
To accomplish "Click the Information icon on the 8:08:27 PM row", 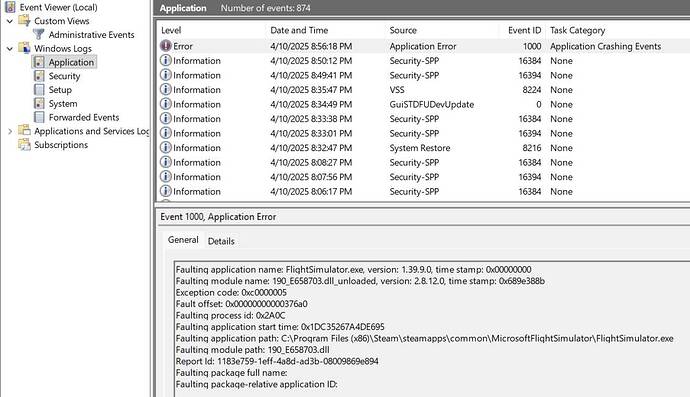I will 165,162.
